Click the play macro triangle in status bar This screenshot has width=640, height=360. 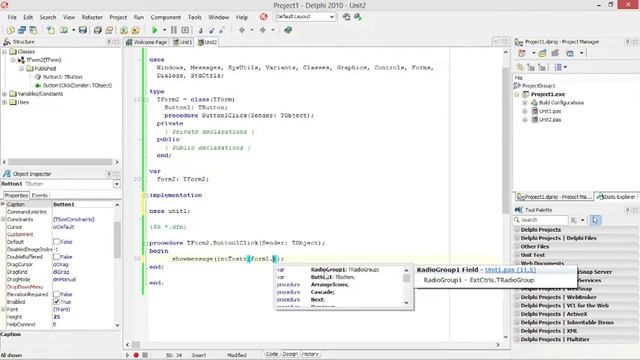127,355
